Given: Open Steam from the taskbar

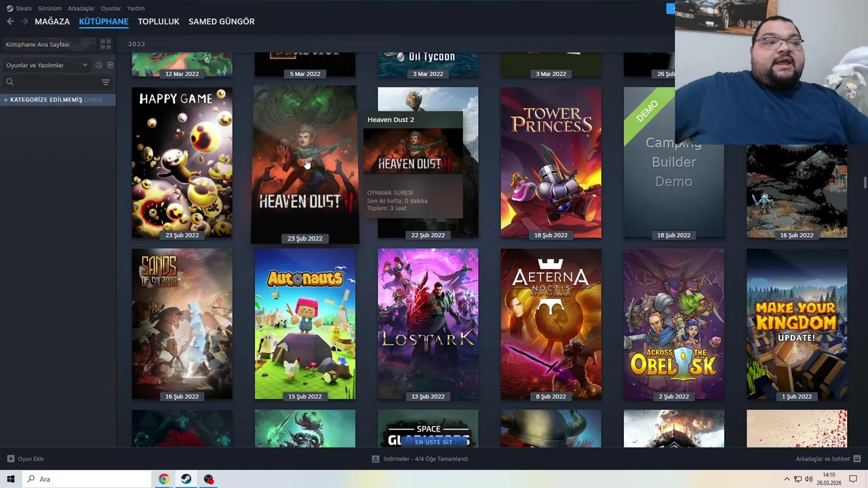Looking at the screenshot, I should point(186,479).
